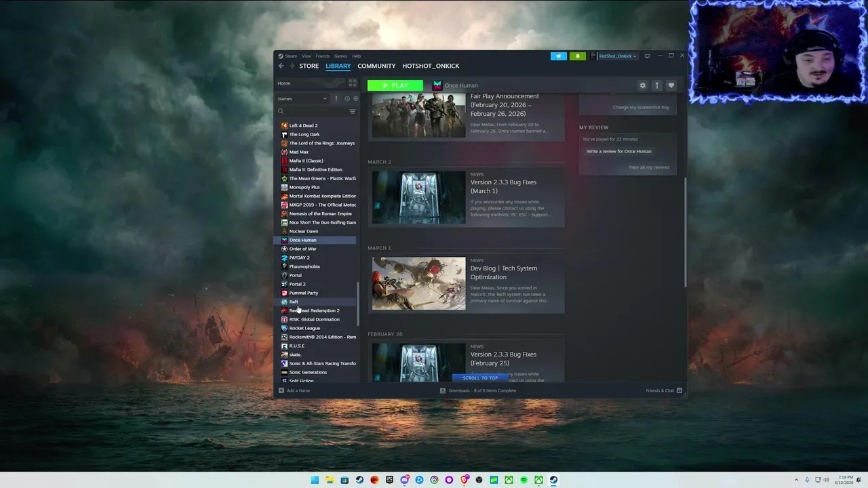Expand the Games filter dropdown
868x488 pixels.
[x=302, y=99]
